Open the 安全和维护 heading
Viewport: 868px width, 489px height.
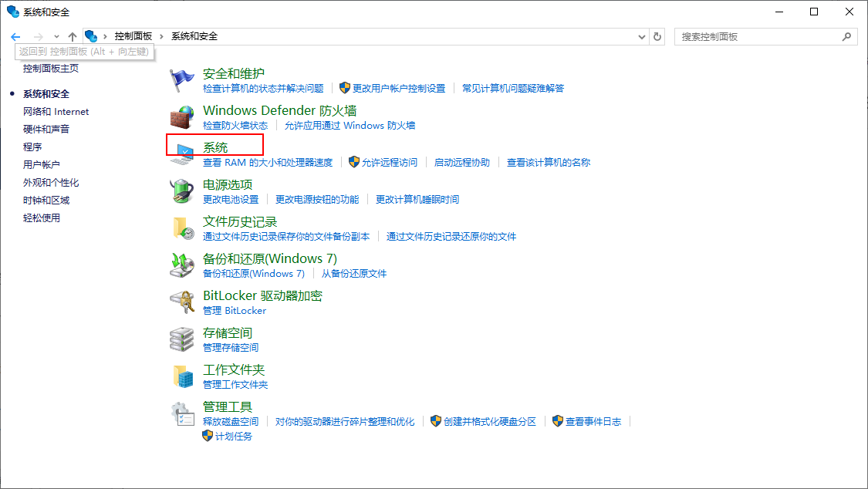tap(234, 73)
